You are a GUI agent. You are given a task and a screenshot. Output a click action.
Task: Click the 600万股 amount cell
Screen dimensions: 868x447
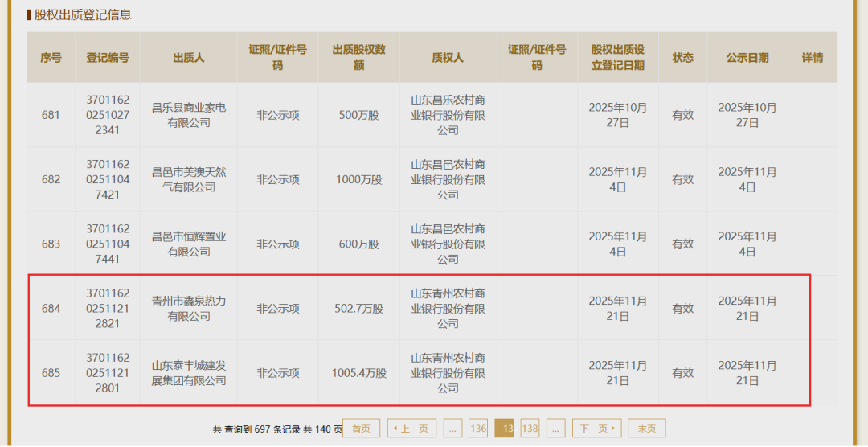358,244
